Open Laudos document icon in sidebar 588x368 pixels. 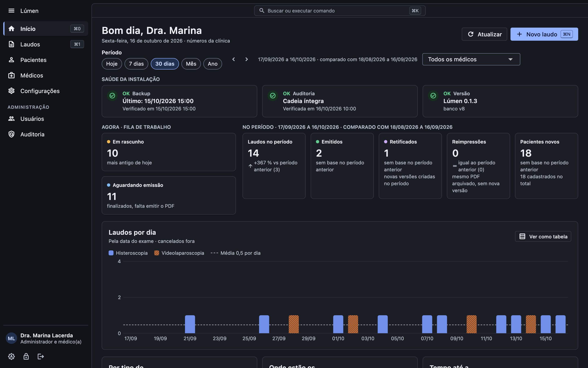point(11,44)
